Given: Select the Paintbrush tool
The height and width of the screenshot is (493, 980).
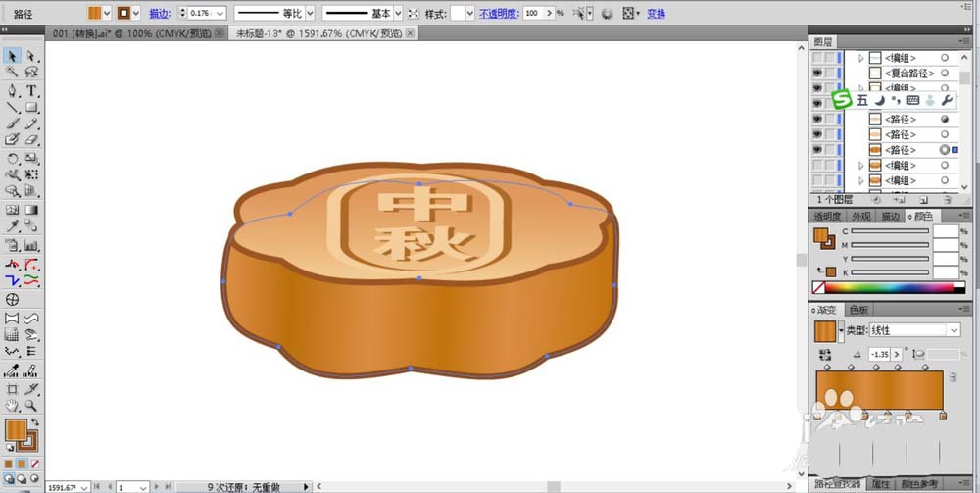Looking at the screenshot, I should click(12, 123).
